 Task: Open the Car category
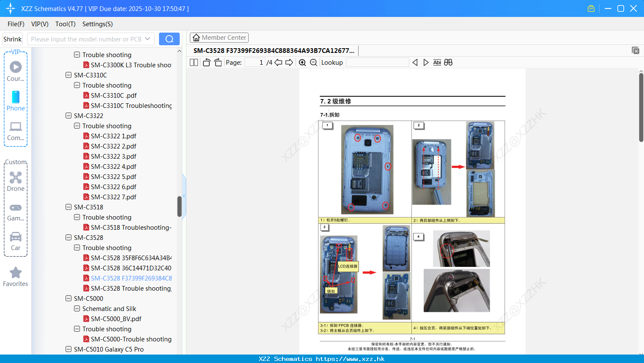16,241
